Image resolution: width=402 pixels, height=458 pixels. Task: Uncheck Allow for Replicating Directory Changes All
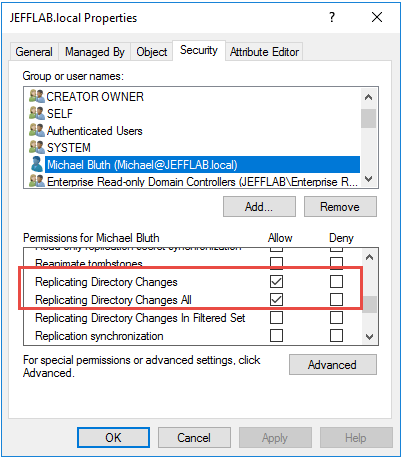click(x=276, y=299)
